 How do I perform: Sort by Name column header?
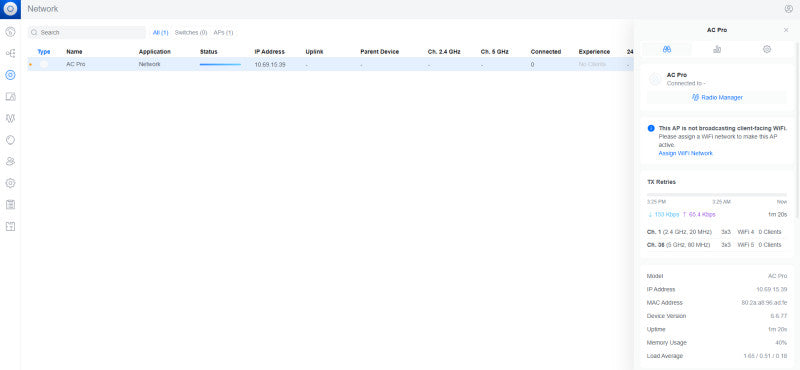74,52
